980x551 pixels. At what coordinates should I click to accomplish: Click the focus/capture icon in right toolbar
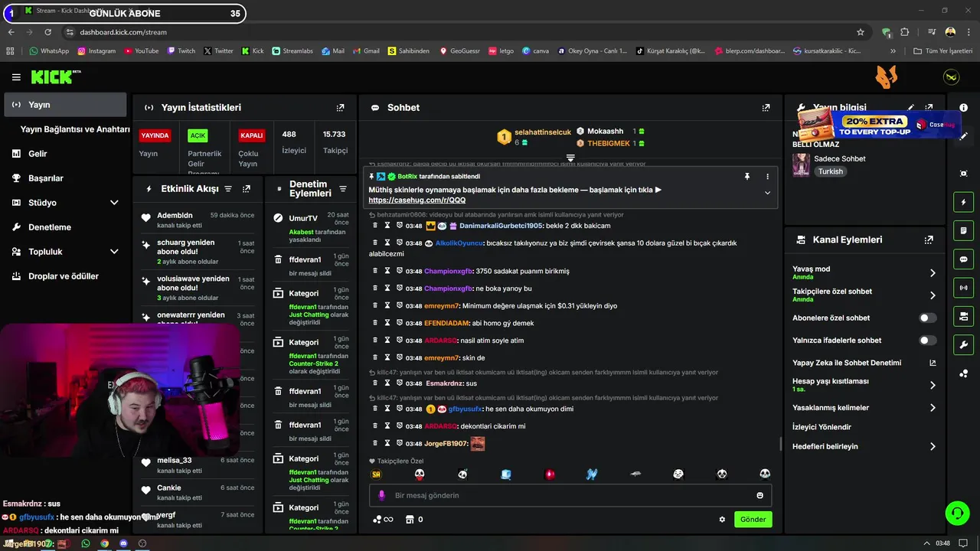point(963,174)
